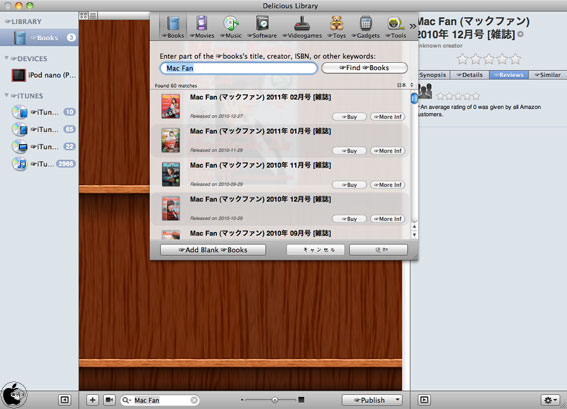Screen dimensions: 567x409
Task: More Info for Mac Fan 2010年 11月号
Action: tap(388, 185)
